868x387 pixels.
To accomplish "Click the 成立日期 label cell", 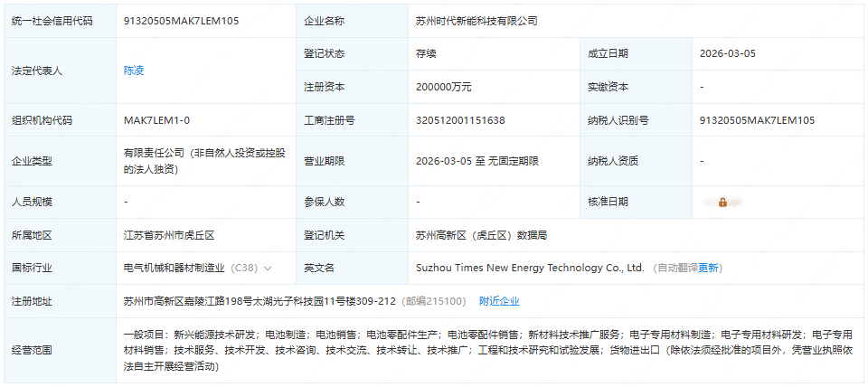I will pos(636,53).
